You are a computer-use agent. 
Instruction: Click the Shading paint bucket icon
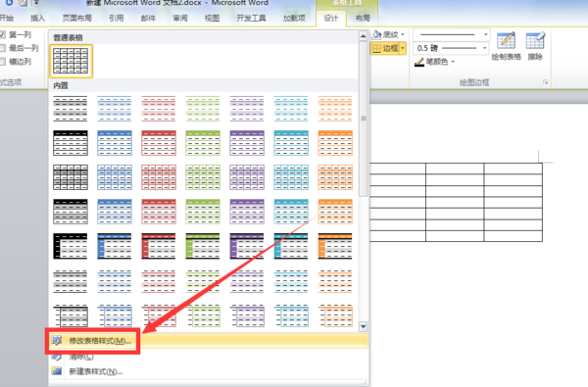coord(376,35)
